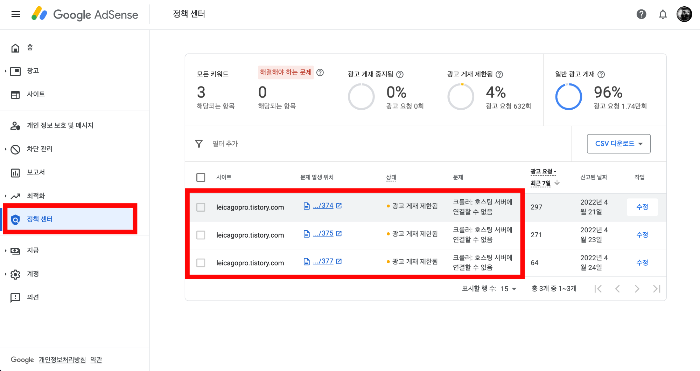Viewport: 700px width, 371px height.
Task: Tick the select-all checkbox in table header
Action: [x=200, y=178]
